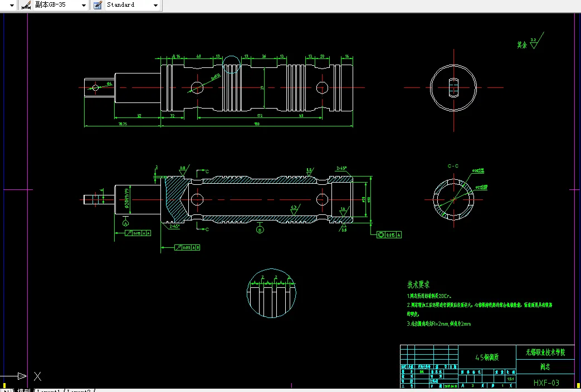Image resolution: width=581 pixels, height=392 pixels.
Task: Click the dimension style icon
Action: click(26, 5)
